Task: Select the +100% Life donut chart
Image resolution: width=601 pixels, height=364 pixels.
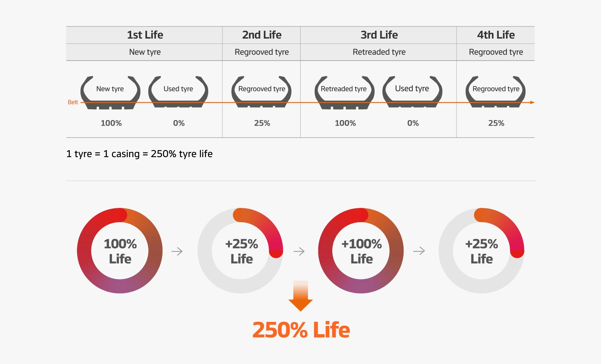Action: point(361,251)
